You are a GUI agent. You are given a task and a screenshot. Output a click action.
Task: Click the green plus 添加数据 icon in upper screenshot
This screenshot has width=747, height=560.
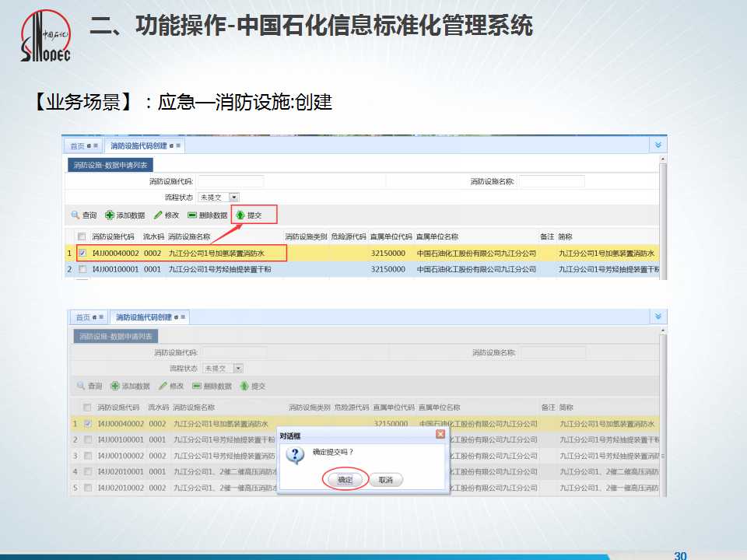(110, 215)
